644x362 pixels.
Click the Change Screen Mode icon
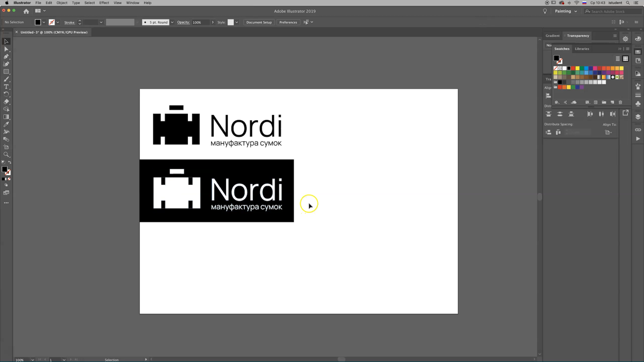tap(6, 193)
